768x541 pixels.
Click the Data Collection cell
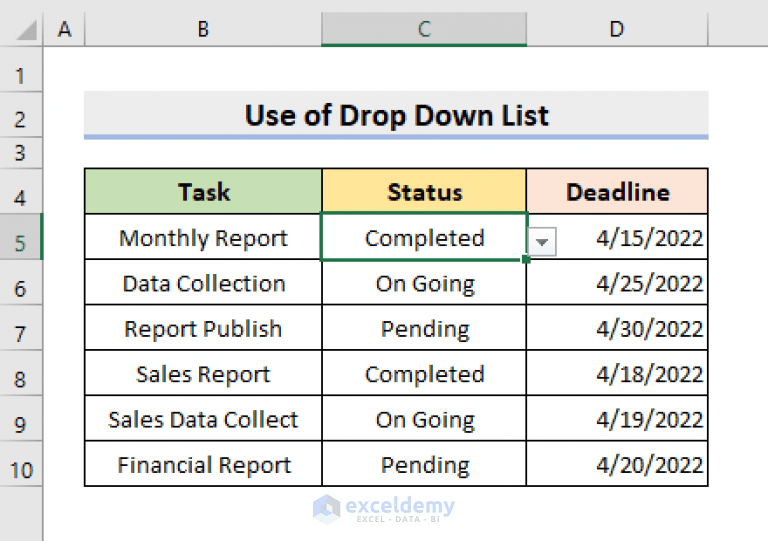[203, 282]
